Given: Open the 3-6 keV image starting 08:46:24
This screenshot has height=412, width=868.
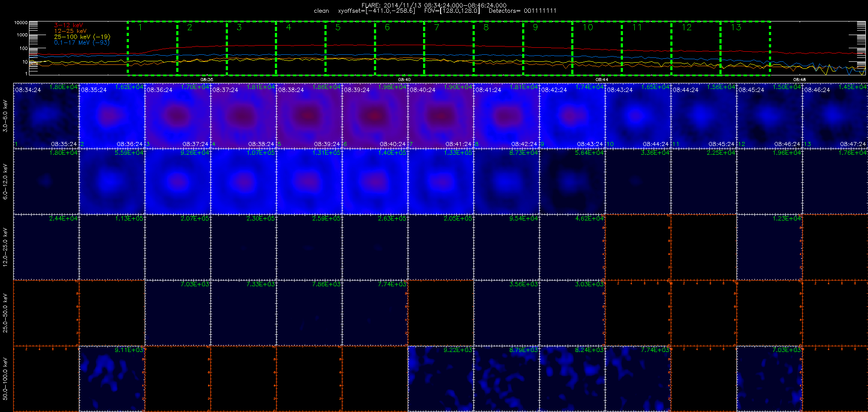Looking at the screenshot, I should [835, 116].
